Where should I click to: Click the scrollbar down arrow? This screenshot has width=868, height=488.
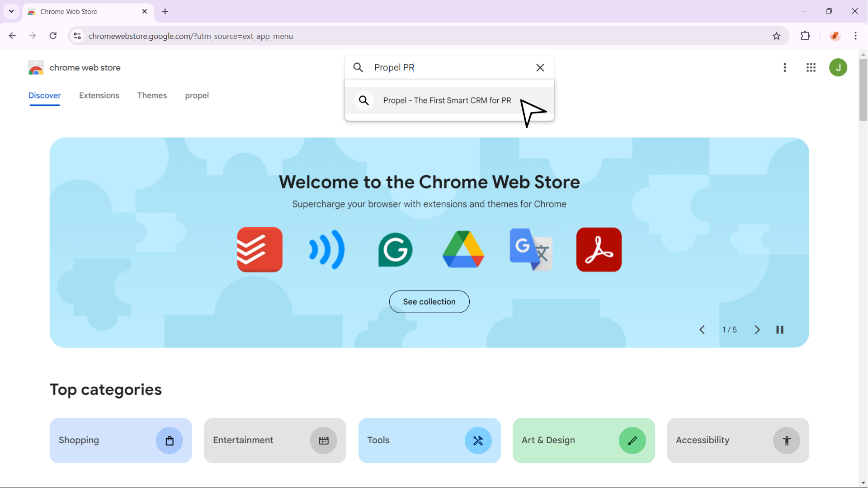(x=863, y=483)
